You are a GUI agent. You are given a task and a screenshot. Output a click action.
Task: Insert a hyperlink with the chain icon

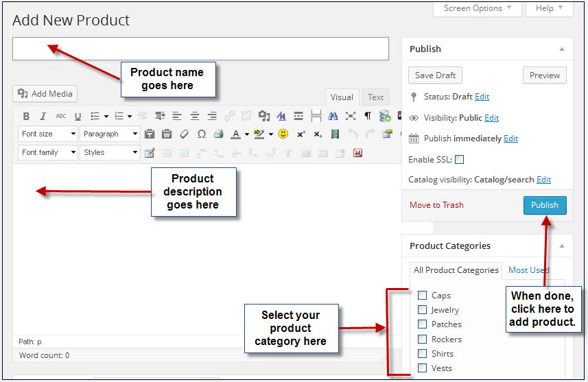(x=229, y=116)
